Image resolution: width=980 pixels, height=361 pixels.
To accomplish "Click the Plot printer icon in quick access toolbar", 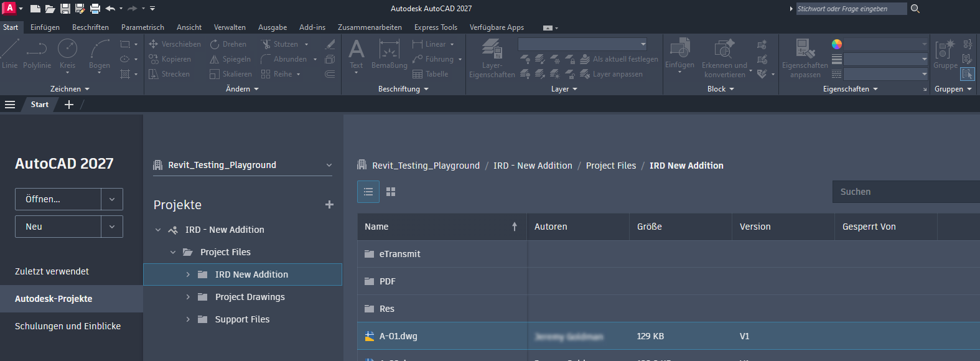I will pos(95,9).
